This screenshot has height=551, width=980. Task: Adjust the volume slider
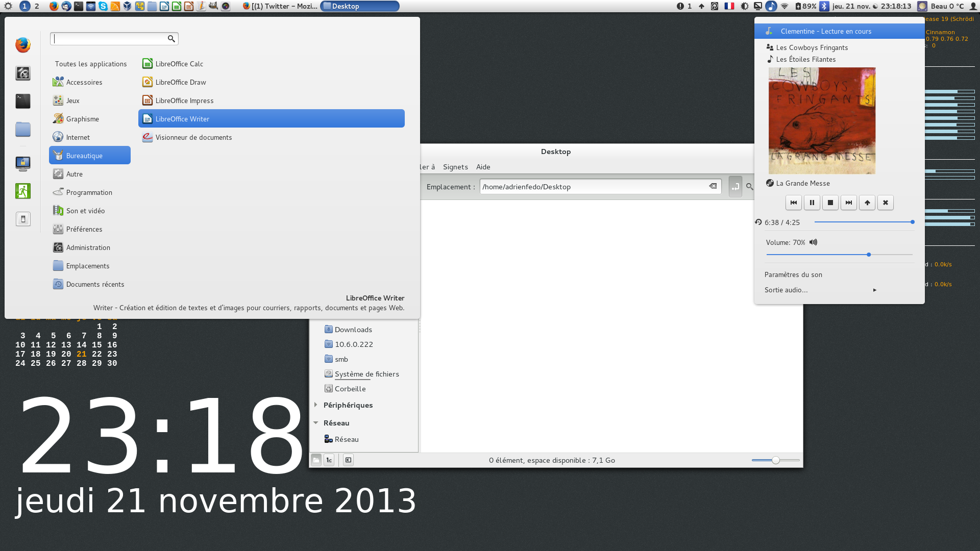(x=839, y=255)
